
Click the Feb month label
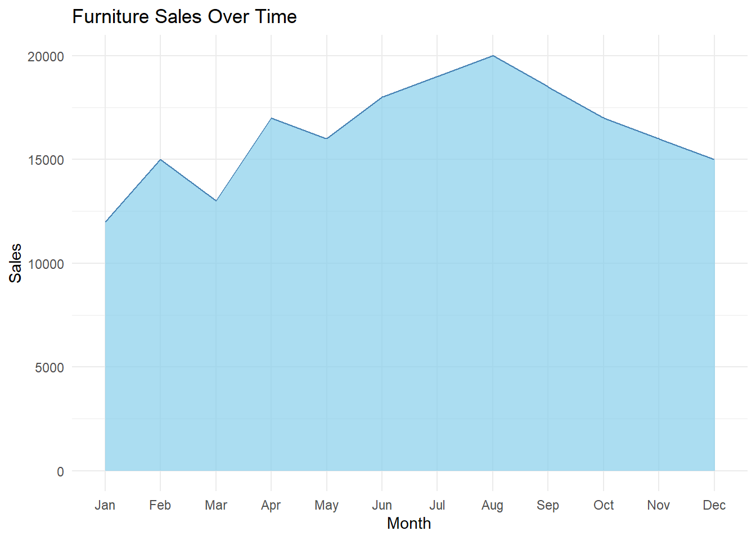point(160,505)
